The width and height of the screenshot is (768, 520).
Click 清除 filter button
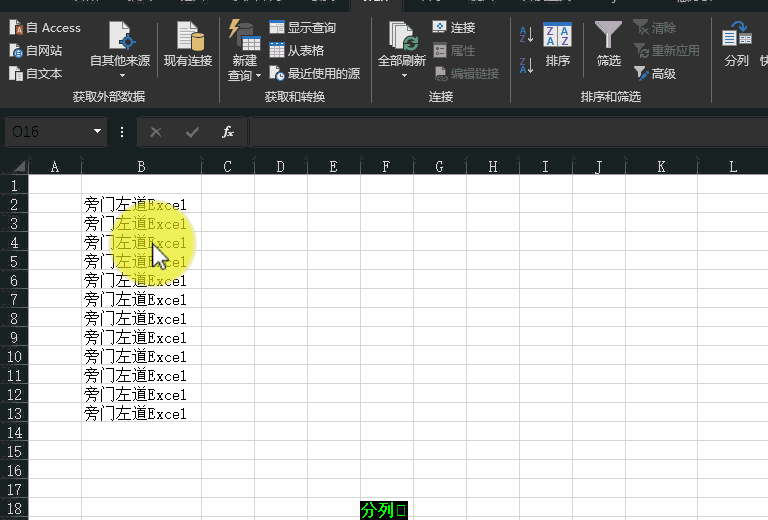(655, 28)
